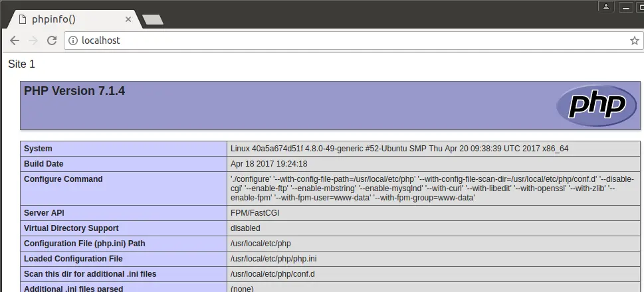Click the '(none)' value
The width and height of the screenshot is (644, 292).
click(242, 288)
